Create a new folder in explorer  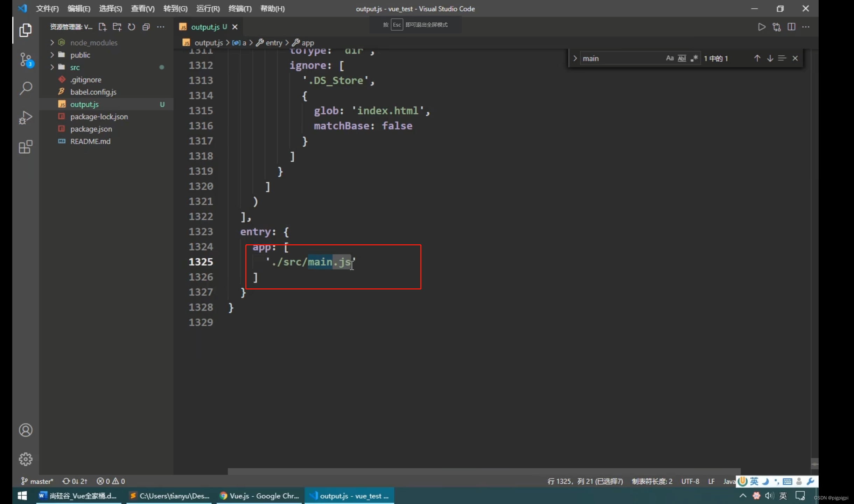[x=117, y=27]
